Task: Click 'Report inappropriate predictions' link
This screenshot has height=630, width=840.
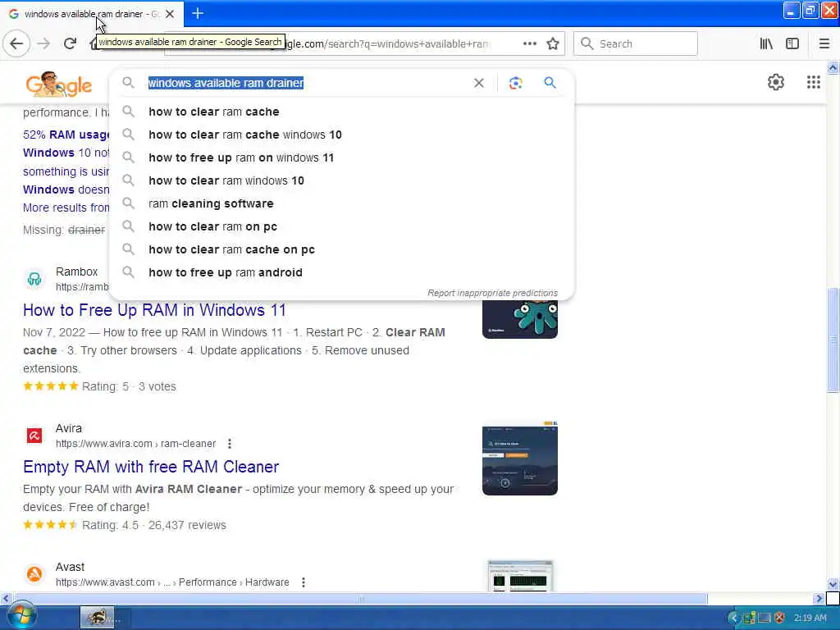Action: tap(492, 293)
